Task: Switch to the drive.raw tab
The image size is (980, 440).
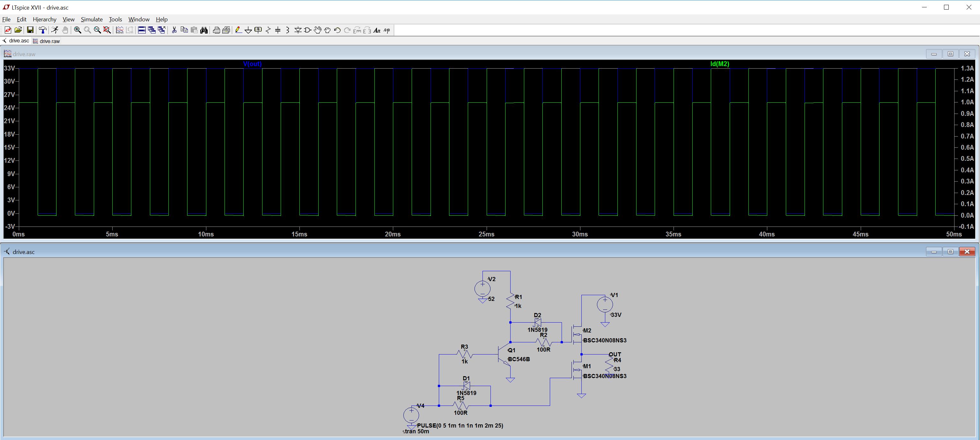Action: point(47,41)
